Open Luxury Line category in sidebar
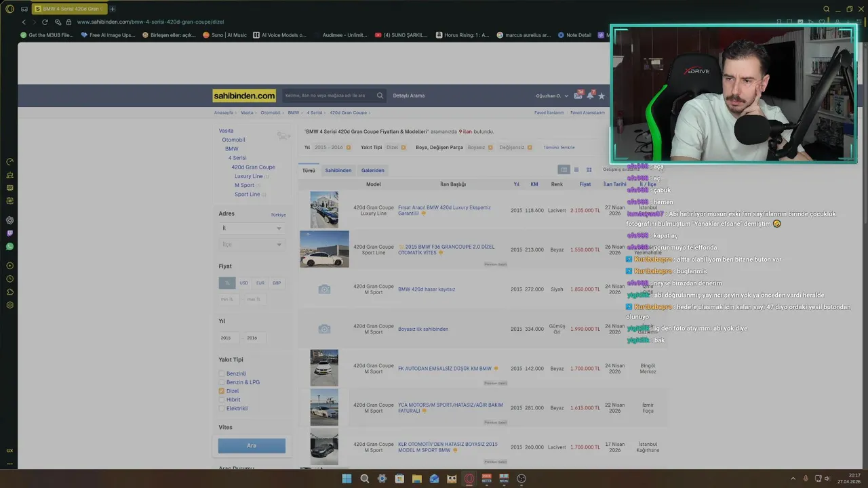The image size is (868, 488). pyautogui.click(x=248, y=176)
